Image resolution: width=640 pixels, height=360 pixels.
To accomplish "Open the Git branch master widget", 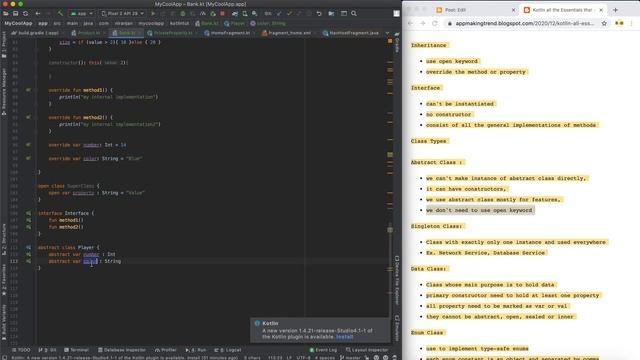I will coord(350,358).
